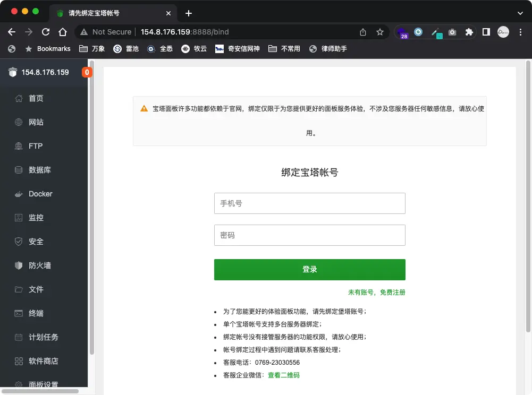Toggle browser side panel icon
Screen dimensions: 532x395
(486, 32)
